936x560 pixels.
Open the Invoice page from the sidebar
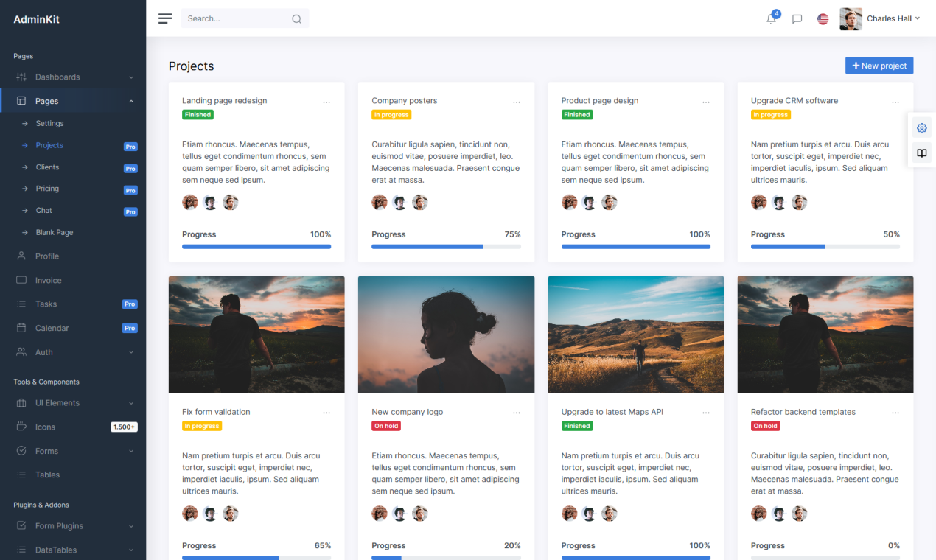pyautogui.click(x=46, y=280)
